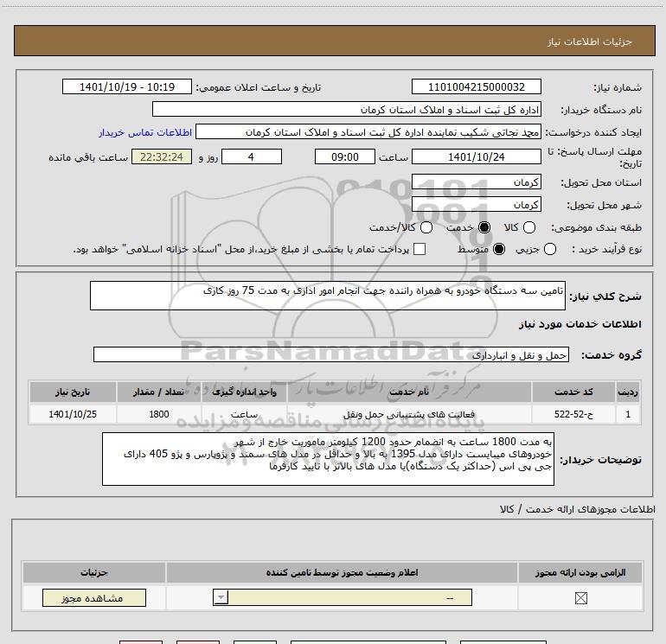666x644 pixels.
Task: Click the announcement date field 1401/10/19 - 10:19
Action: [127, 86]
